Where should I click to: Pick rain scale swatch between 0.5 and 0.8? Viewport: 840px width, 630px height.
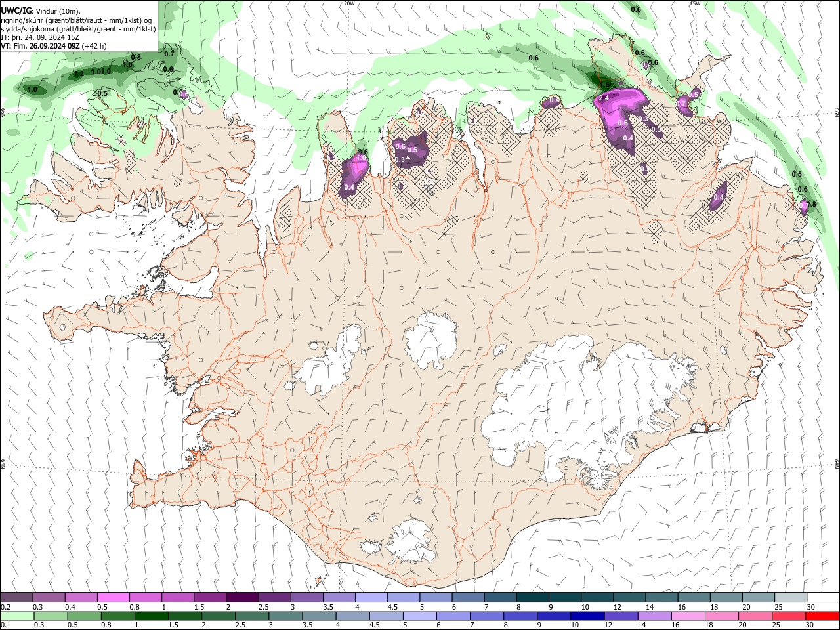click(x=84, y=616)
